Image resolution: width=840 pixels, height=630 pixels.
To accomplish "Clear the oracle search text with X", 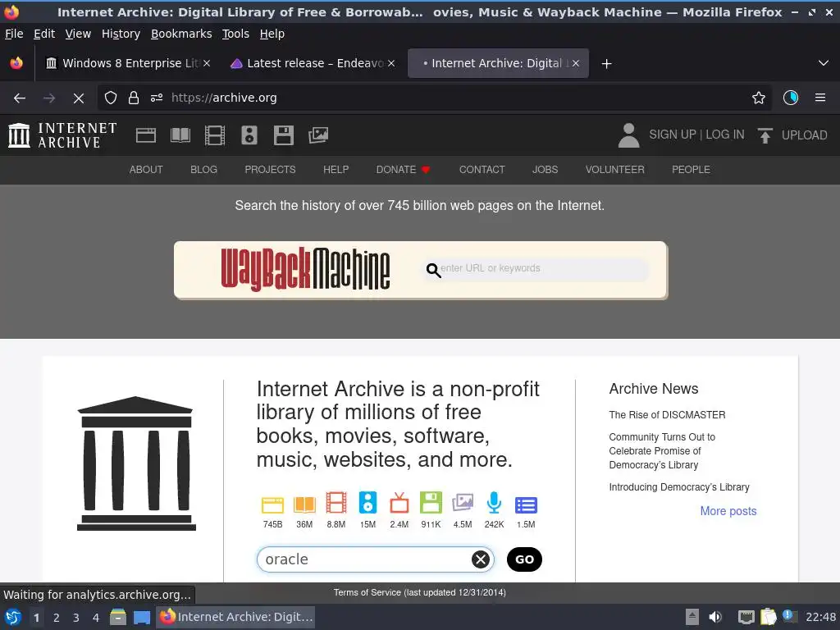I will 481,559.
